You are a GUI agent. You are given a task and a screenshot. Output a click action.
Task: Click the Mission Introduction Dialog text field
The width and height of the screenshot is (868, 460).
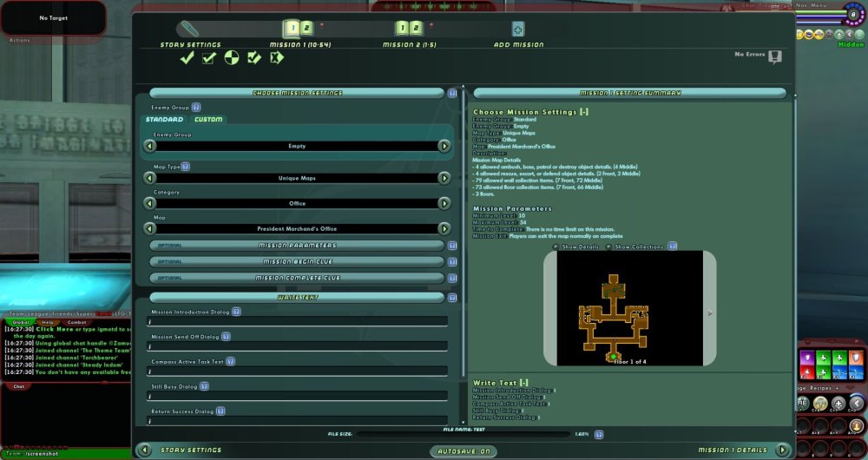(297, 321)
